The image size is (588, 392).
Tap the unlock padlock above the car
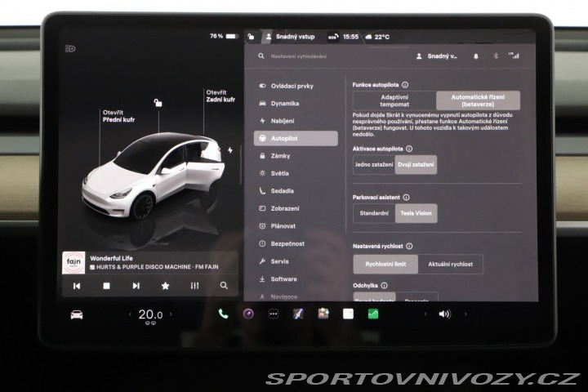click(x=158, y=102)
